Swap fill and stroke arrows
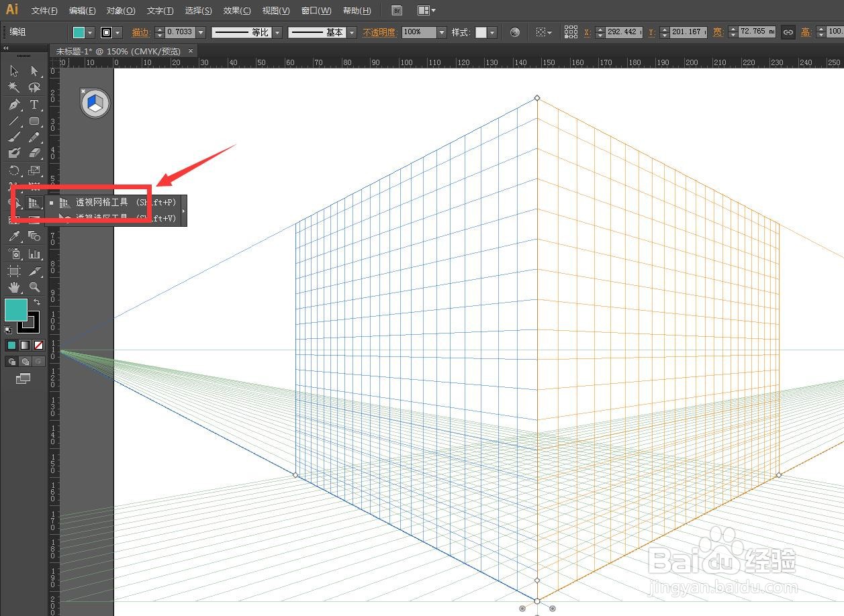Image resolution: width=844 pixels, height=616 pixels. coord(37,303)
